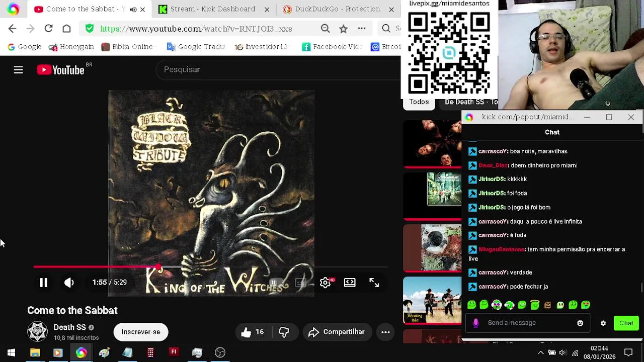Click Inscrever-se to subscribe
644x362 pixels.
click(141, 332)
